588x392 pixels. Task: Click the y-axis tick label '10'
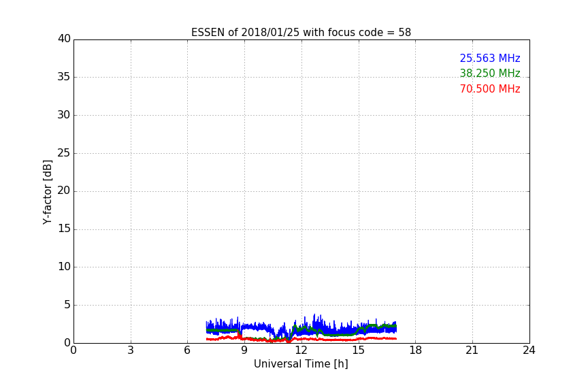click(64, 267)
